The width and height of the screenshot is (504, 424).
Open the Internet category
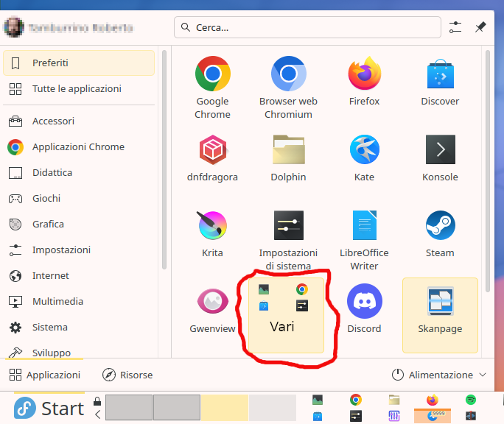click(x=79, y=275)
